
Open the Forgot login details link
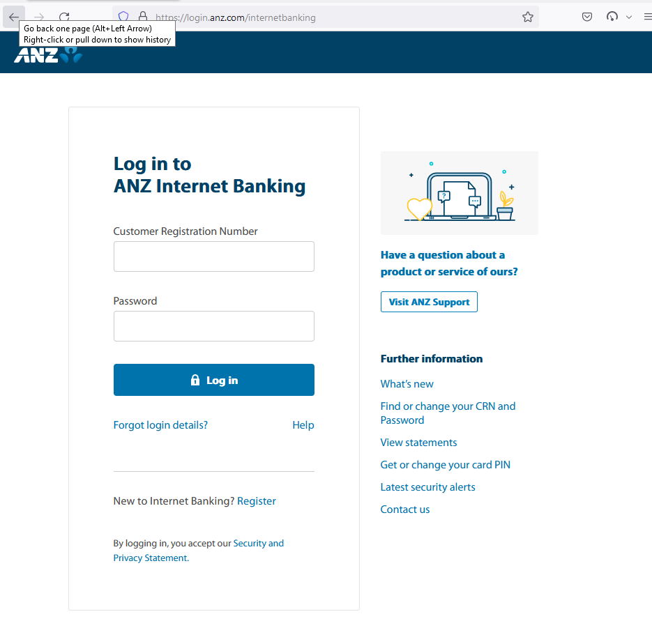click(160, 424)
